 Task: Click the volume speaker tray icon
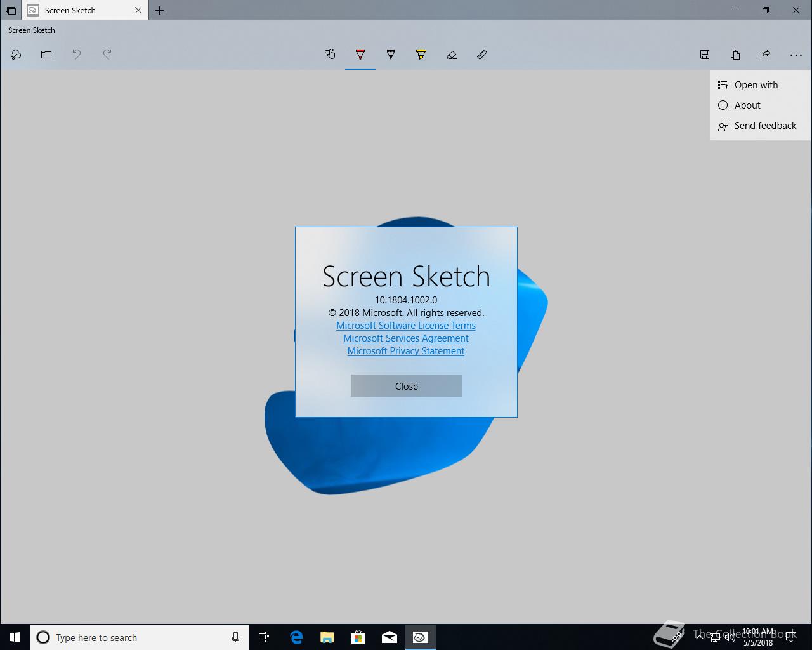coord(729,637)
